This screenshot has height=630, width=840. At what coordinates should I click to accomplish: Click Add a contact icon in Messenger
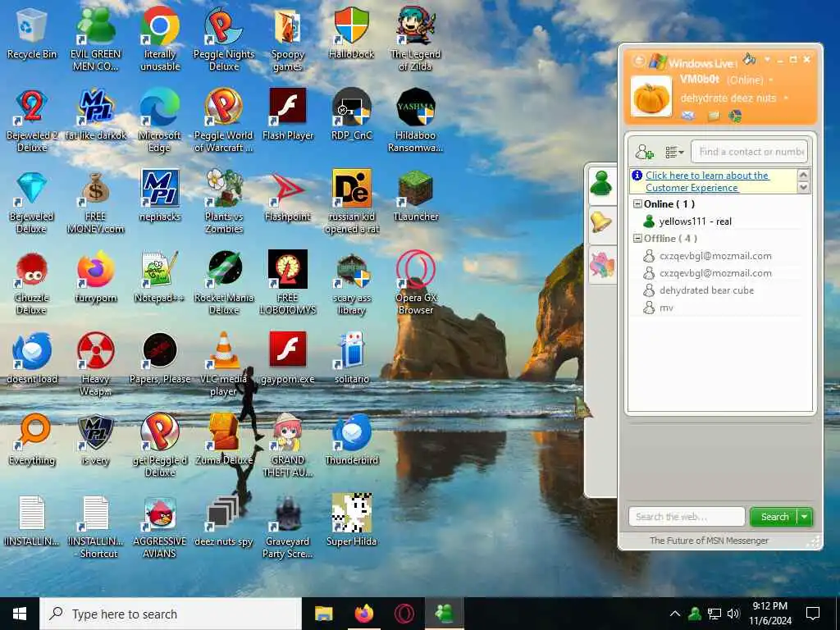[x=644, y=152]
